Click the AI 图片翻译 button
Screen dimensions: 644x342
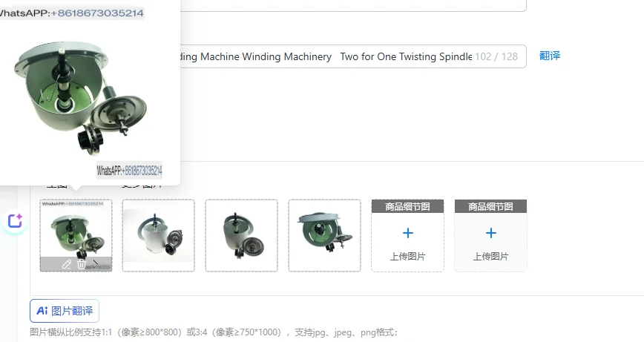[65, 311]
